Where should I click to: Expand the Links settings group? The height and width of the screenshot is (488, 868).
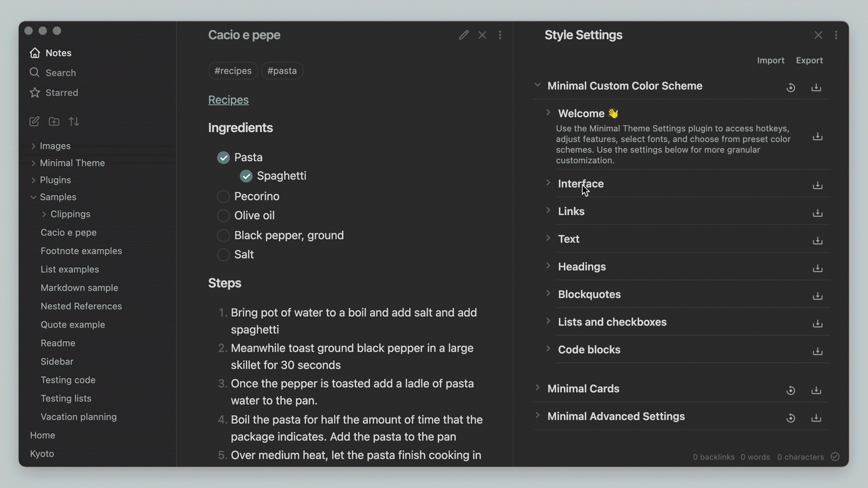click(548, 211)
